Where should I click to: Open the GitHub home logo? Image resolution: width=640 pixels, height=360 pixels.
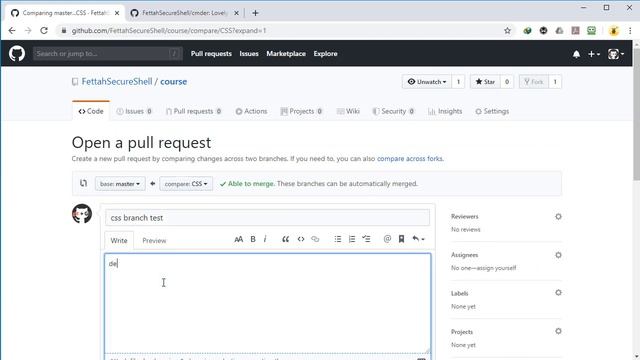(x=17, y=53)
